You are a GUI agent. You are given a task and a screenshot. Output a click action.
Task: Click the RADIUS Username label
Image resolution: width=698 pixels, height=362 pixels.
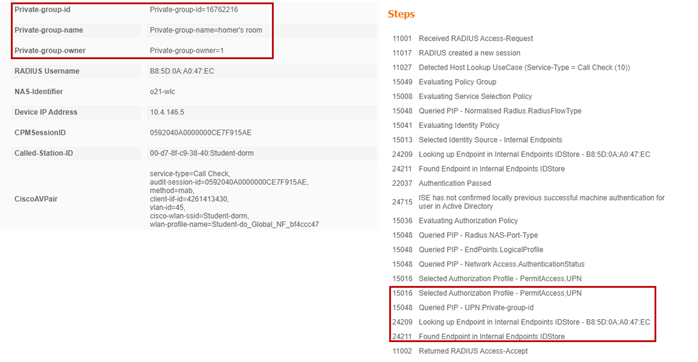coord(47,71)
